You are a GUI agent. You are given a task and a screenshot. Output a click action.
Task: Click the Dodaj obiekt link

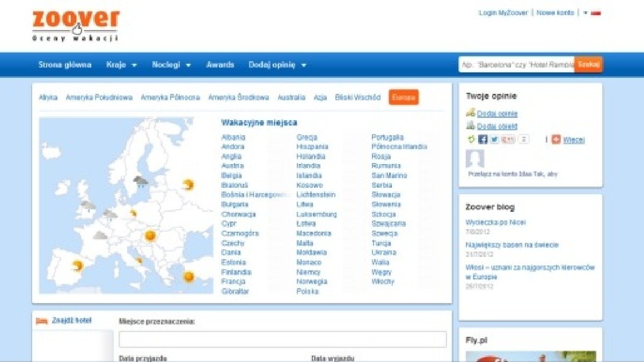(x=497, y=127)
